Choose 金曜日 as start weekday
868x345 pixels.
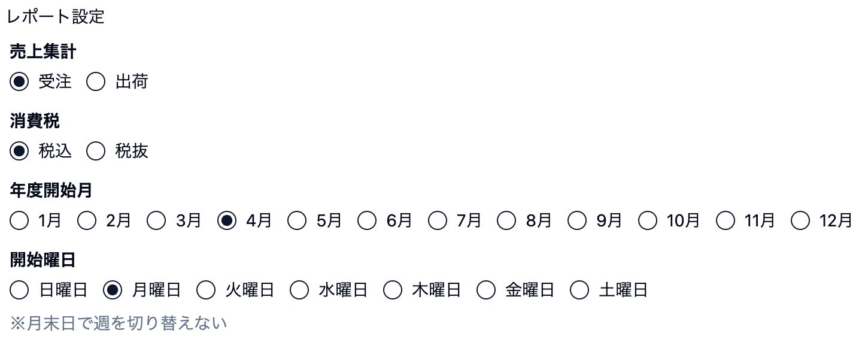point(486,290)
